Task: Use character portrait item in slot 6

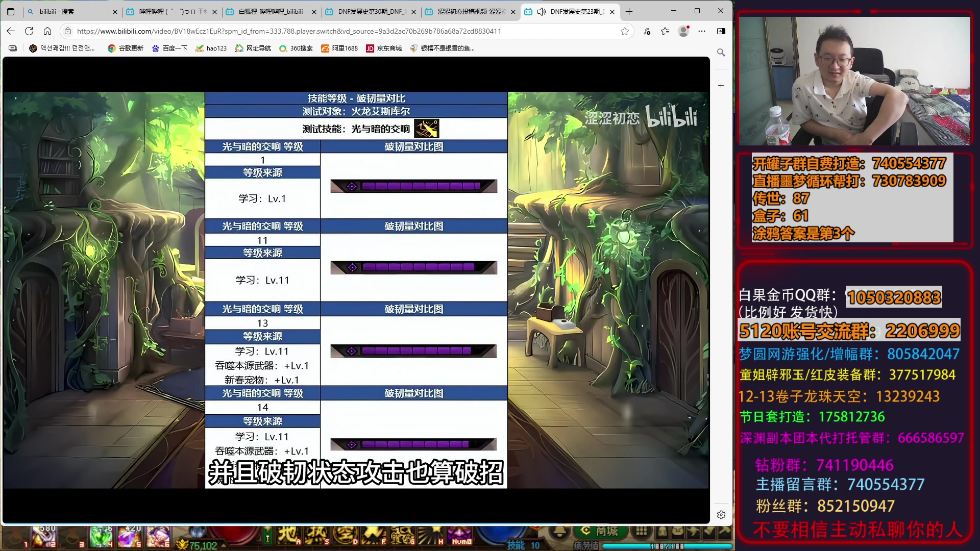Action: [x=158, y=536]
